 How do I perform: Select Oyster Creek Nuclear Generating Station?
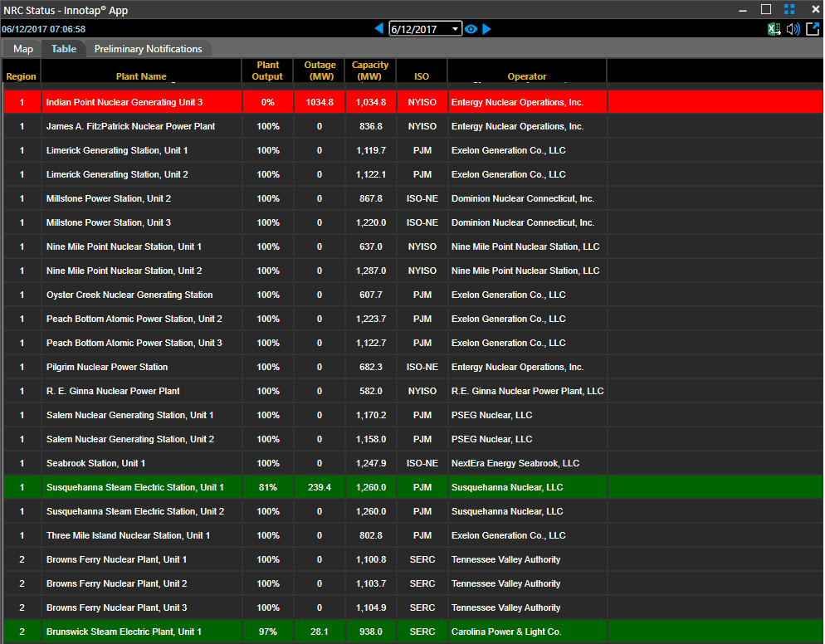click(129, 295)
